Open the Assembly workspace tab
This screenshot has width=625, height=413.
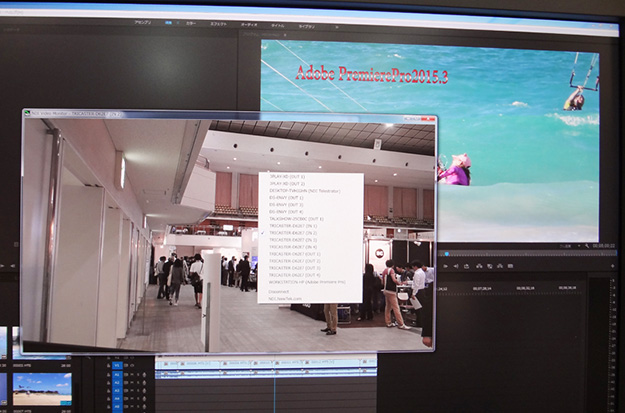click(143, 21)
